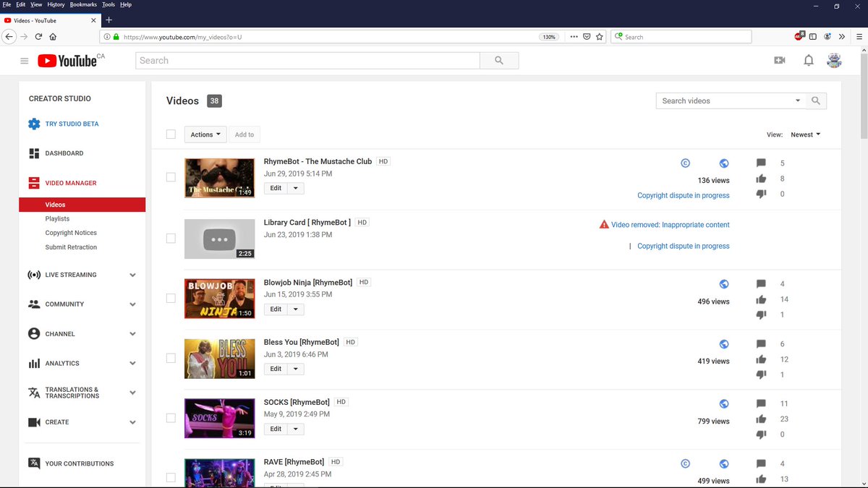Screen dimensions: 868x488
Task: Tick the select-all videos checkbox
Action: [x=171, y=134]
